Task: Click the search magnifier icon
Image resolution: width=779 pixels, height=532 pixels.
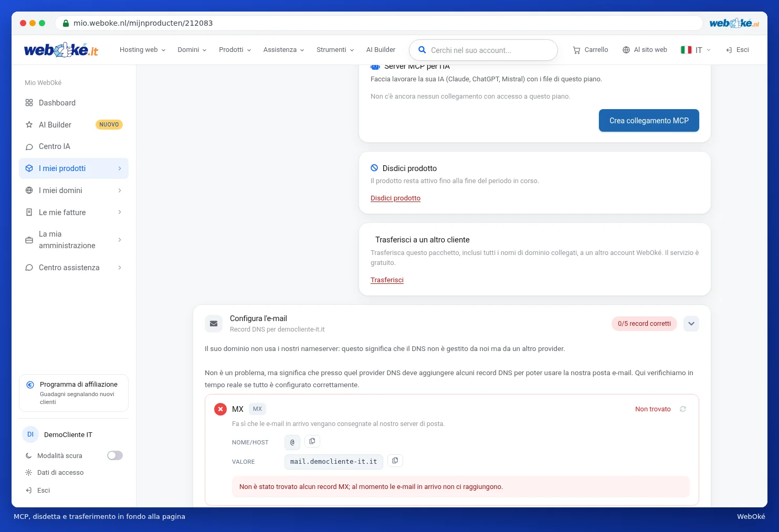Action: coord(422,50)
